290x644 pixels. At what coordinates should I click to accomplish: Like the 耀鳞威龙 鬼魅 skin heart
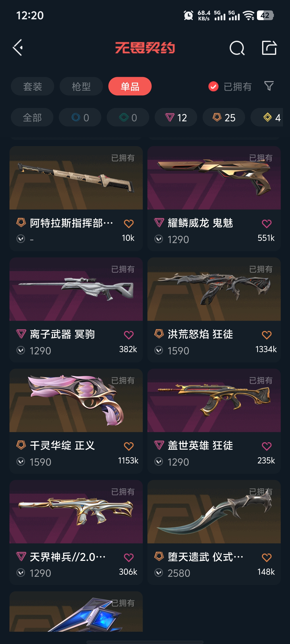pos(266,224)
